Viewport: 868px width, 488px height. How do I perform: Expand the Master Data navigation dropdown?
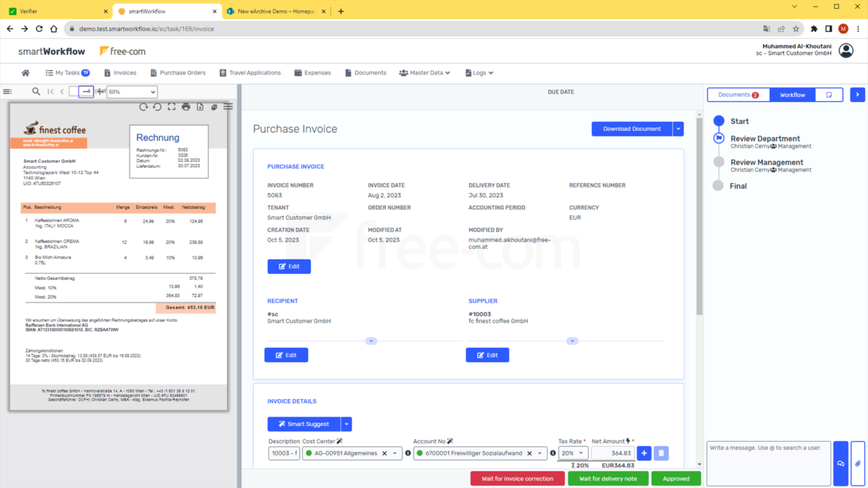pyautogui.click(x=425, y=72)
